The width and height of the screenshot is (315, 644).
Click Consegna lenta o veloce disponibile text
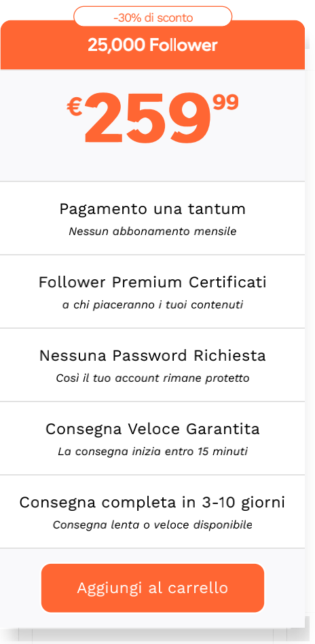tap(152, 525)
